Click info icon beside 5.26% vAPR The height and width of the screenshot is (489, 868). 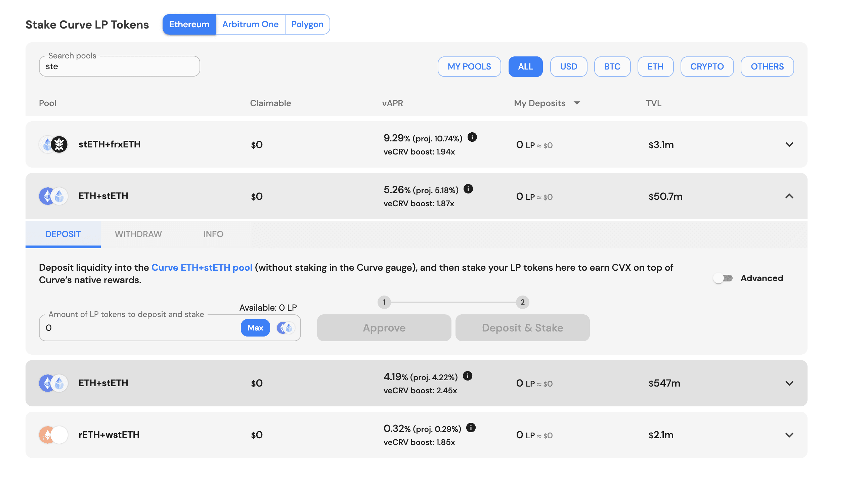click(468, 189)
